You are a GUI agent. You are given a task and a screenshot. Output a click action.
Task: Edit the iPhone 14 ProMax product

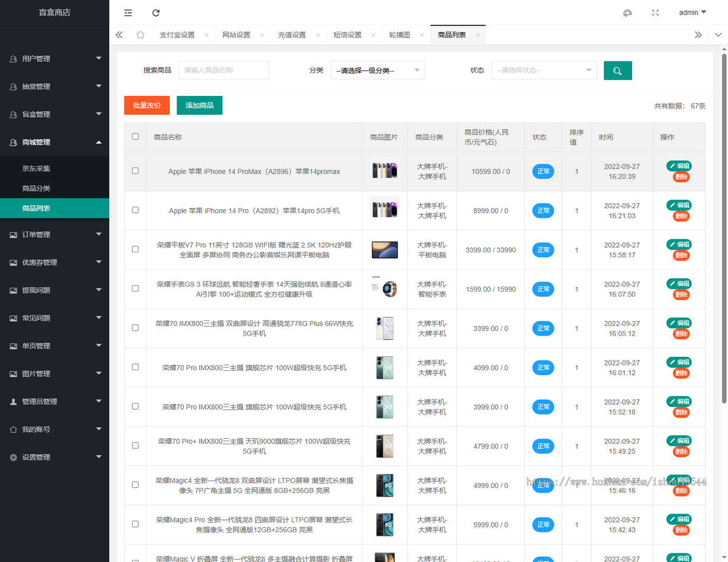(678, 166)
